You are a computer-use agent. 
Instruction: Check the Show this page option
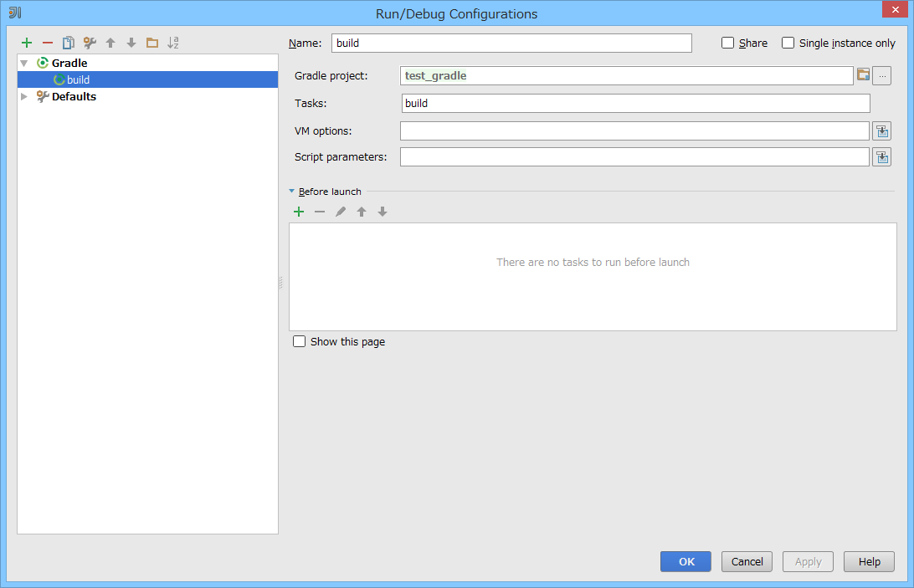tap(299, 341)
